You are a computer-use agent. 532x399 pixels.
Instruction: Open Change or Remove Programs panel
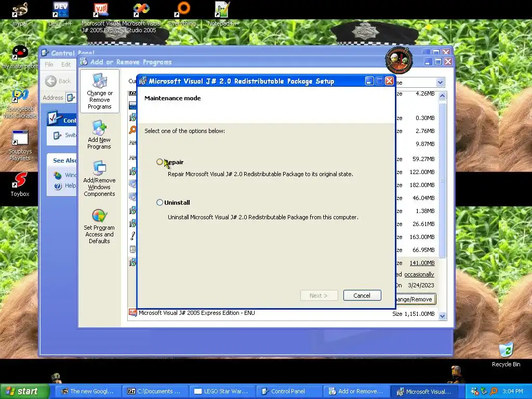(99, 91)
